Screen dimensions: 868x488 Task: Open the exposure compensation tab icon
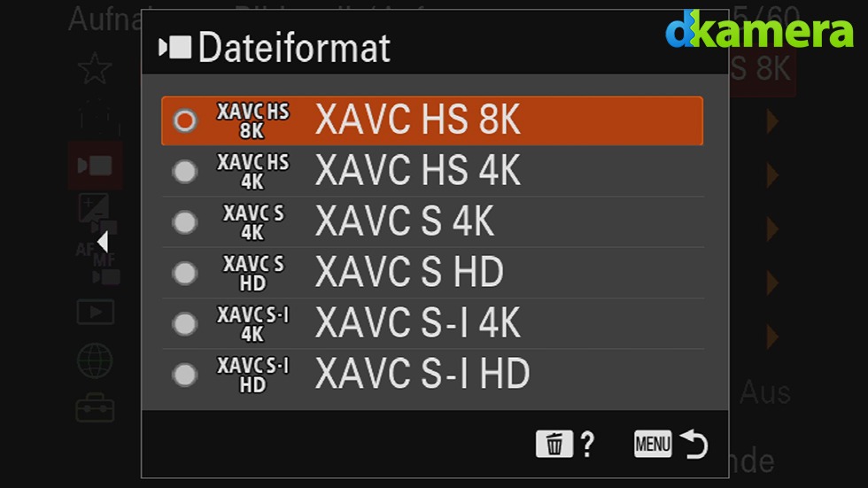(x=97, y=213)
